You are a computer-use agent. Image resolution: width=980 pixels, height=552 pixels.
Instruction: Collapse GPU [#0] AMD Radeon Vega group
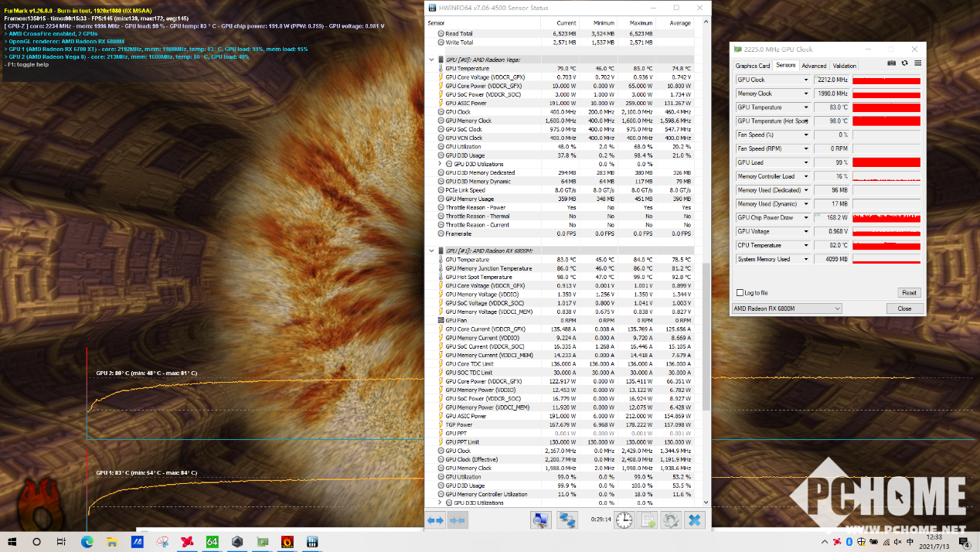(x=430, y=59)
